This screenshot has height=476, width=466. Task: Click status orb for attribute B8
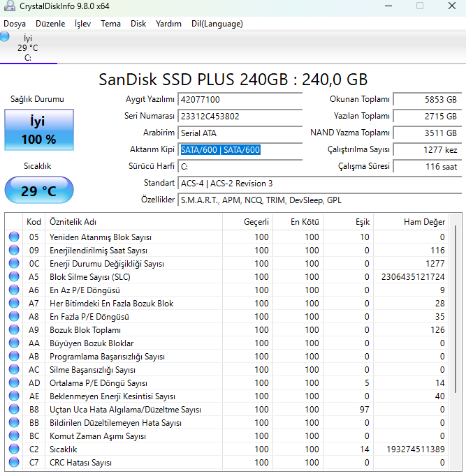click(x=14, y=409)
